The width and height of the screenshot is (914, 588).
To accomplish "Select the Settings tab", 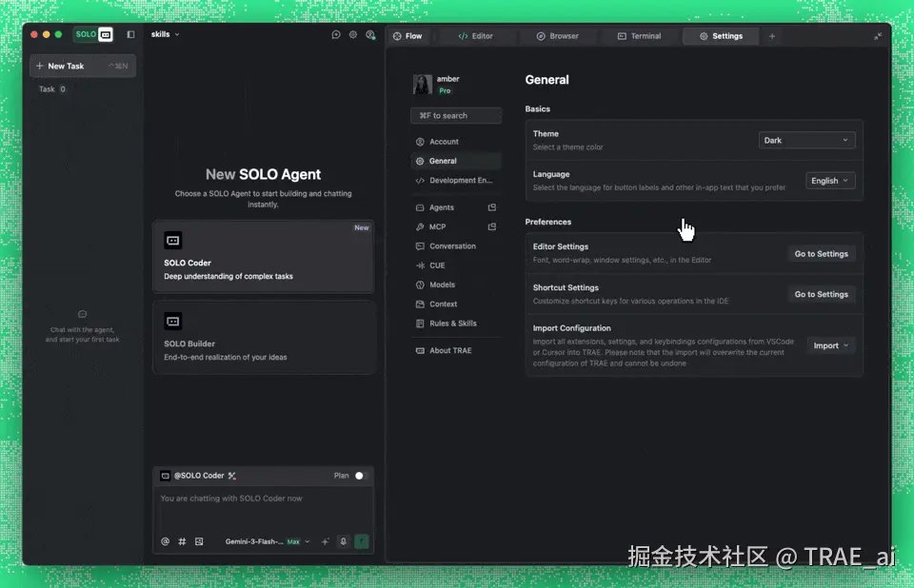I will coord(721,36).
